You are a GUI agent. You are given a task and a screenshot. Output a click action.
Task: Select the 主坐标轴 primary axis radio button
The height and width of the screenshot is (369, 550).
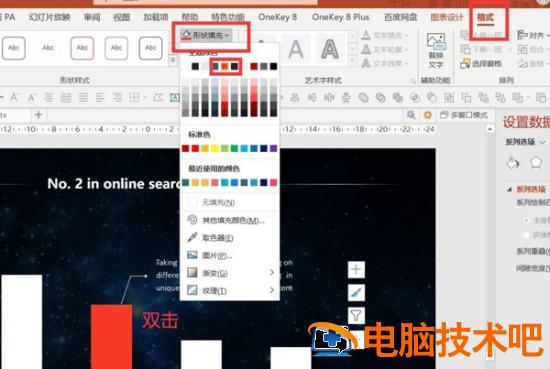pos(526,220)
